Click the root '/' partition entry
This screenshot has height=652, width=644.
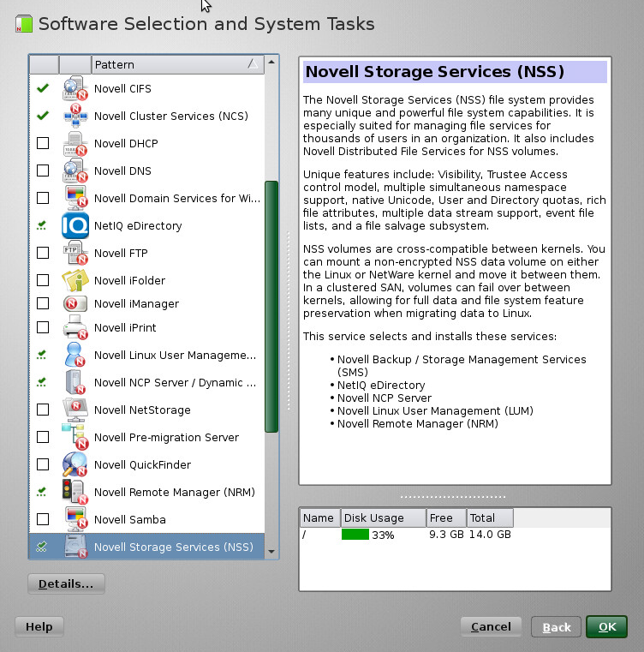304,535
